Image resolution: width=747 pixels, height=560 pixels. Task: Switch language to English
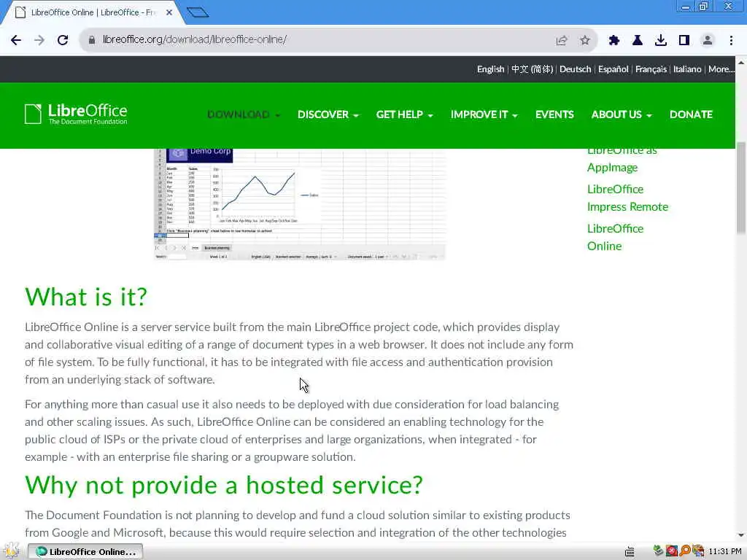490,69
